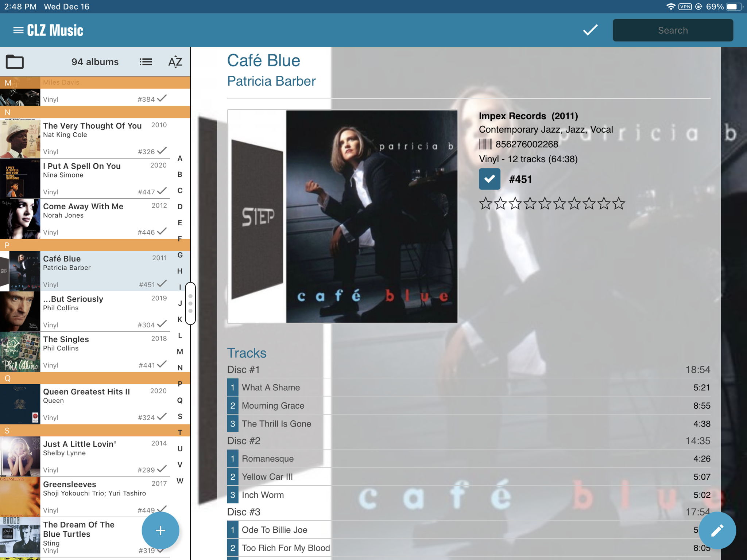Screen dimensions: 747x560
Task: Collected checkmark on #326 row
Action: click(x=162, y=150)
